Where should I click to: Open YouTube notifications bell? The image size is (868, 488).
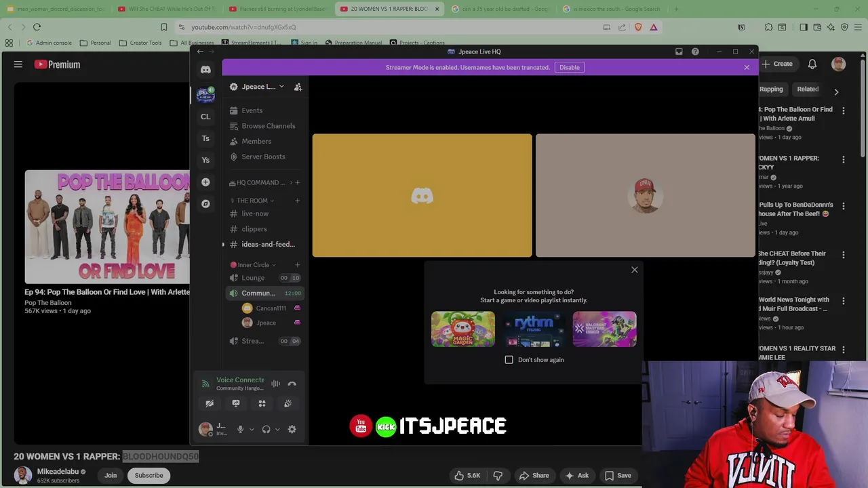pyautogui.click(x=812, y=64)
